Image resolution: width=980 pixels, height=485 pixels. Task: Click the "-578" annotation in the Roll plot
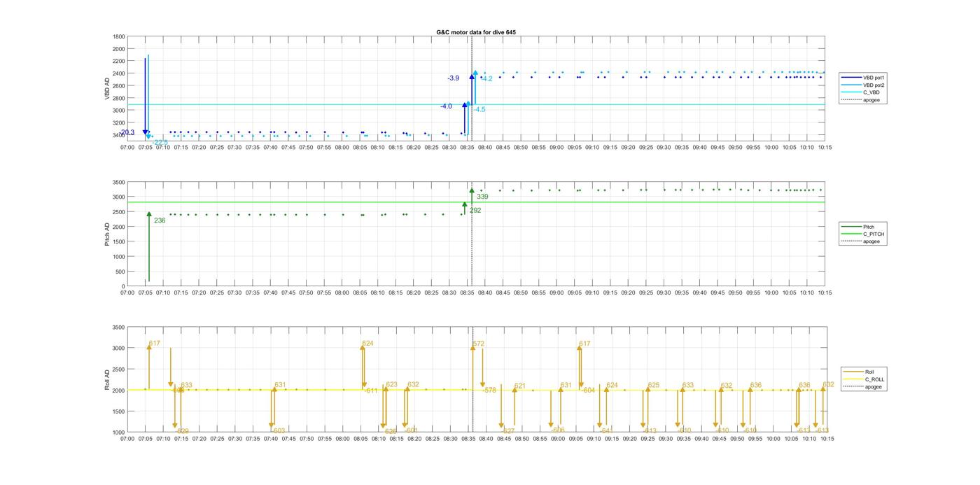coord(489,391)
